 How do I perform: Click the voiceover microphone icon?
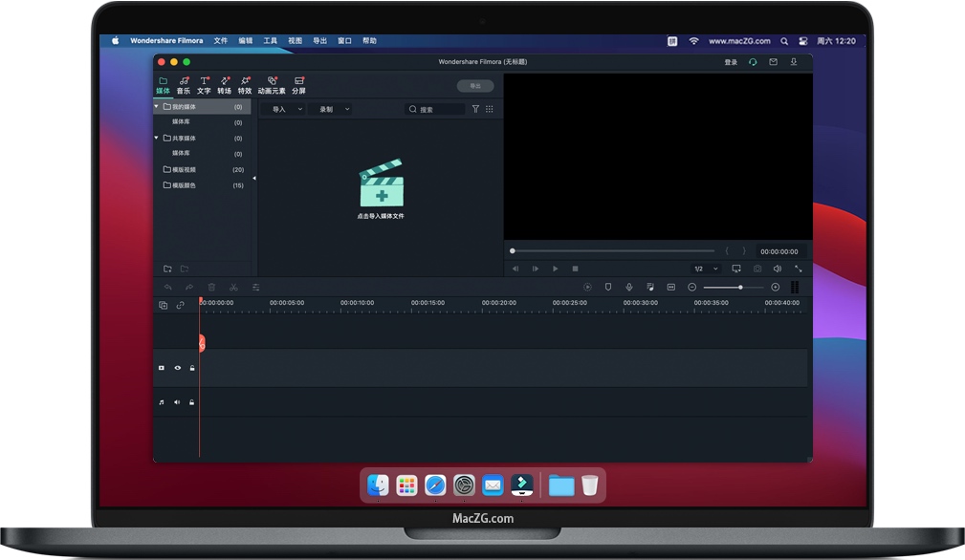(629, 287)
